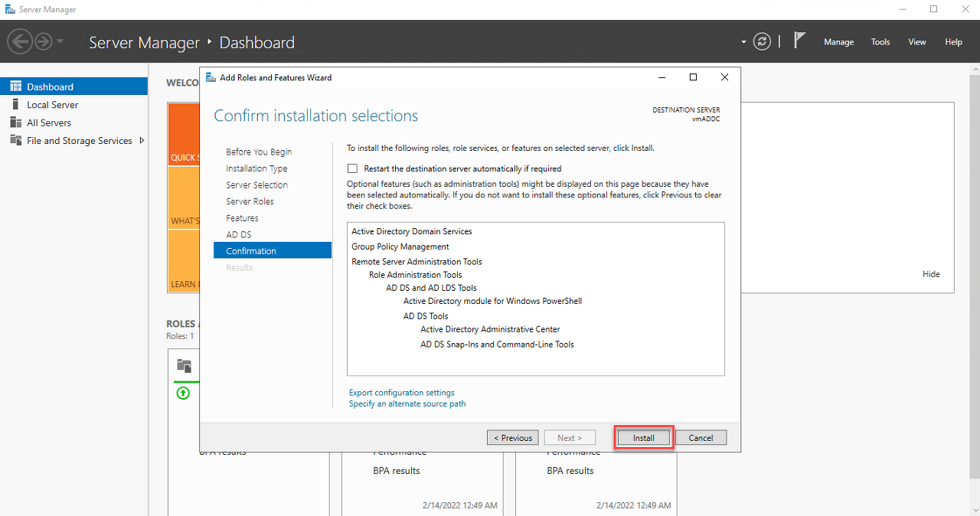Click the vmADDC destination server text
The width and height of the screenshot is (980, 516).
(706, 119)
